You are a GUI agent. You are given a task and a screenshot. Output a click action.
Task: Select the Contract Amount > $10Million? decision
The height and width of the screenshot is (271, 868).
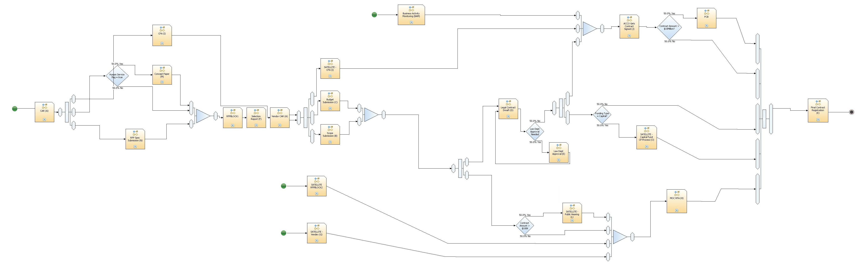point(669,28)
